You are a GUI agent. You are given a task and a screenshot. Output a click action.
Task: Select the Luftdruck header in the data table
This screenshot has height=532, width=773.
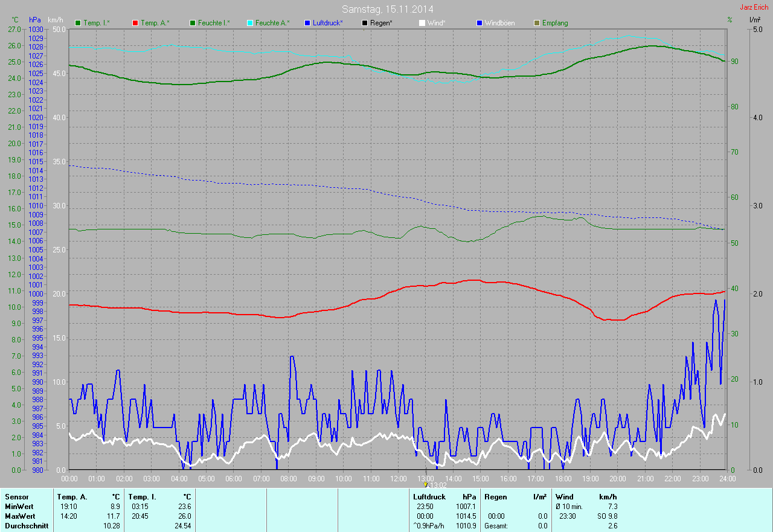coord(429,497)
